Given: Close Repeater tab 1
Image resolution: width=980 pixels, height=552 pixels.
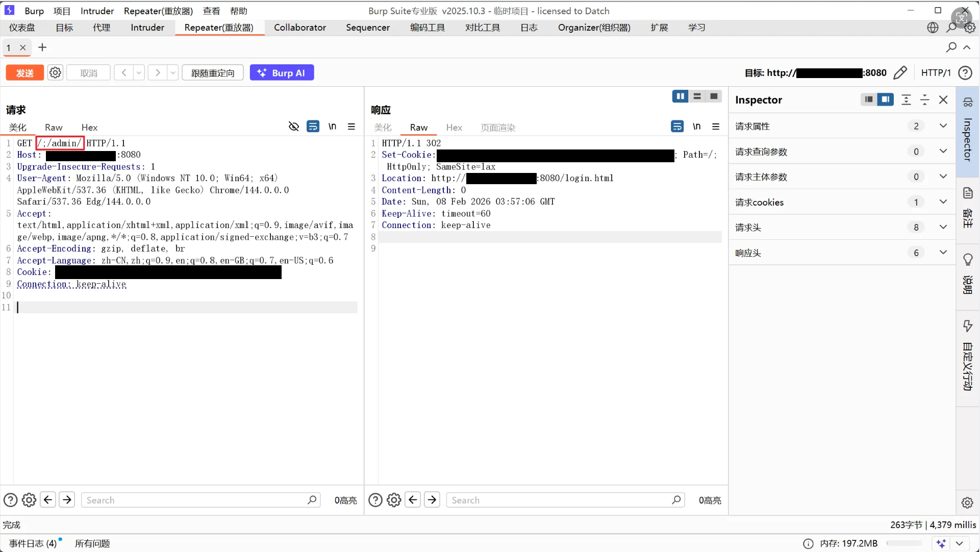Looking at the screenshot, I should 23,47.
